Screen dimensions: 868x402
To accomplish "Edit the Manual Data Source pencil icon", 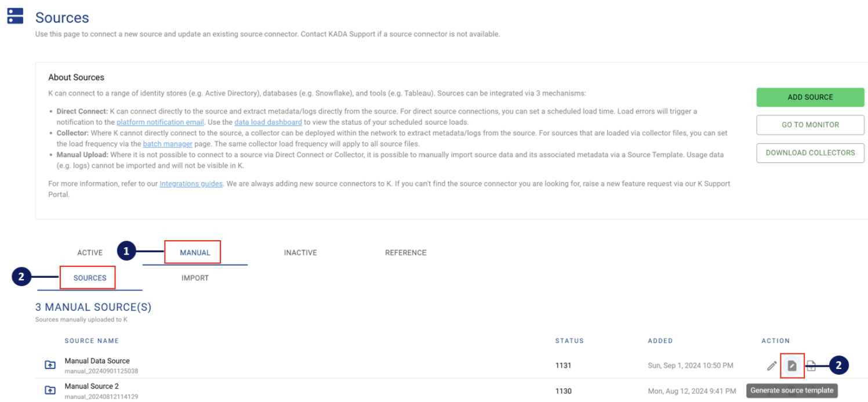I will coord(772,365).
